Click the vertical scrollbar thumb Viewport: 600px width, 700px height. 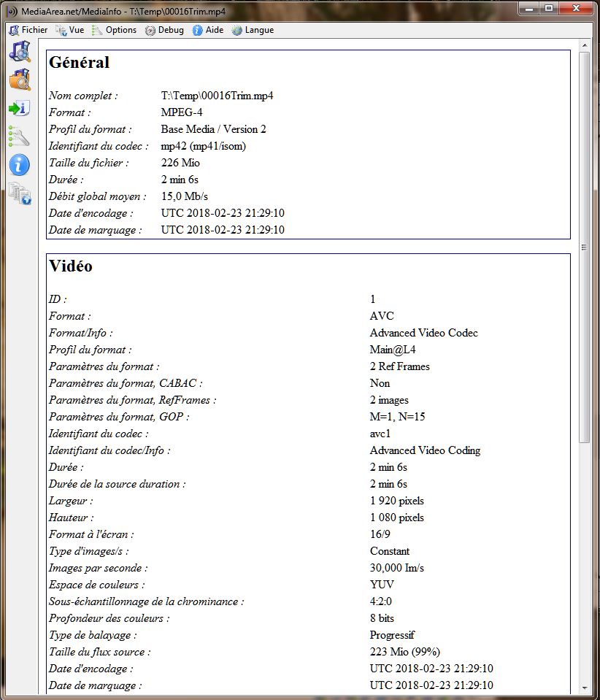pyautogui.click(x=584, y=247)
